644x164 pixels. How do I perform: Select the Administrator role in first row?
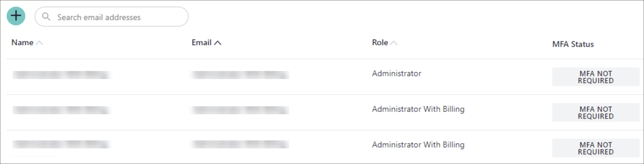[397, 74]
